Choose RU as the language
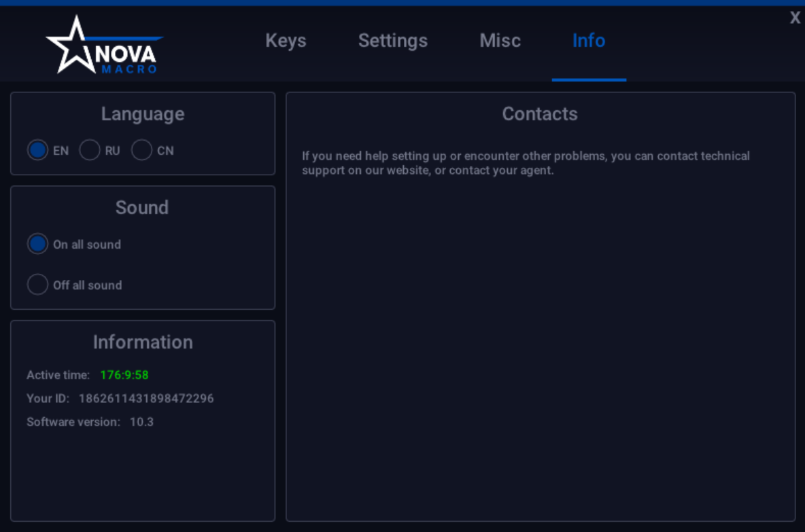Image resolution: width=805 pixels, height=532 pixels. (90, 150)
